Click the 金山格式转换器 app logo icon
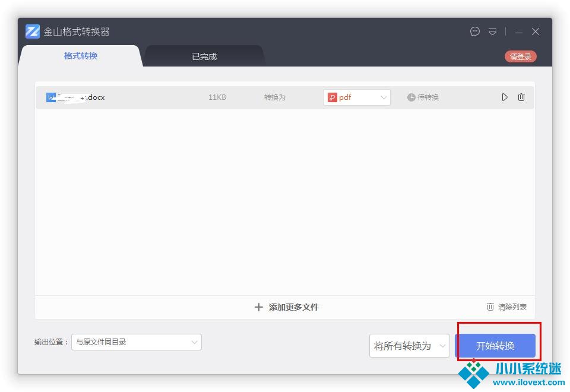 click(x=32, y=31)
